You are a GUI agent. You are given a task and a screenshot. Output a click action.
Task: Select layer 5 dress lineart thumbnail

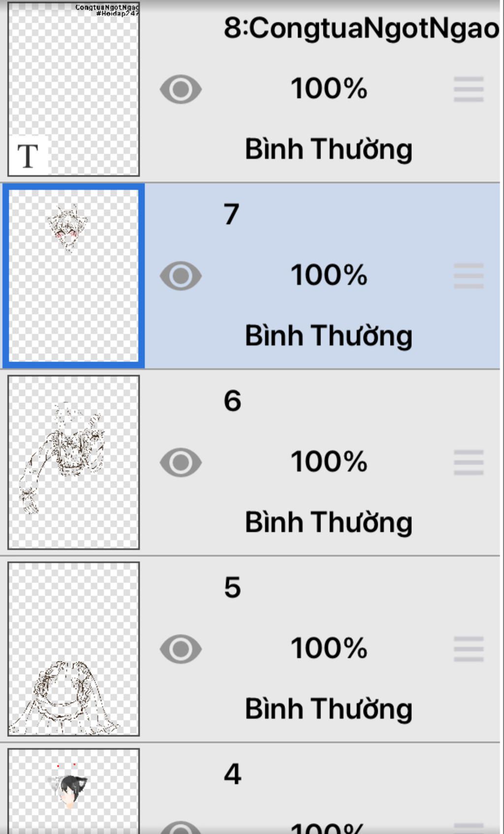[x=74, y=649]
